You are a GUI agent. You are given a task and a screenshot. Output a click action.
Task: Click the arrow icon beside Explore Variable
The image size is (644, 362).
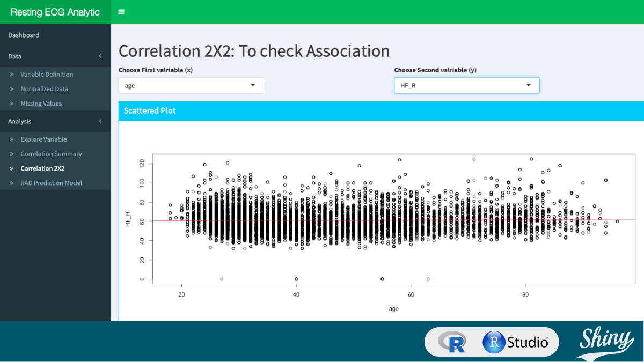pyautogui.click(x=12, y=139)
